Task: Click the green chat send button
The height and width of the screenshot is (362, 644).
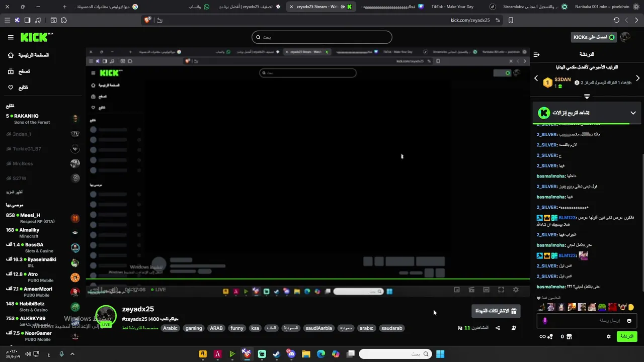Action: tap(627, 336)
